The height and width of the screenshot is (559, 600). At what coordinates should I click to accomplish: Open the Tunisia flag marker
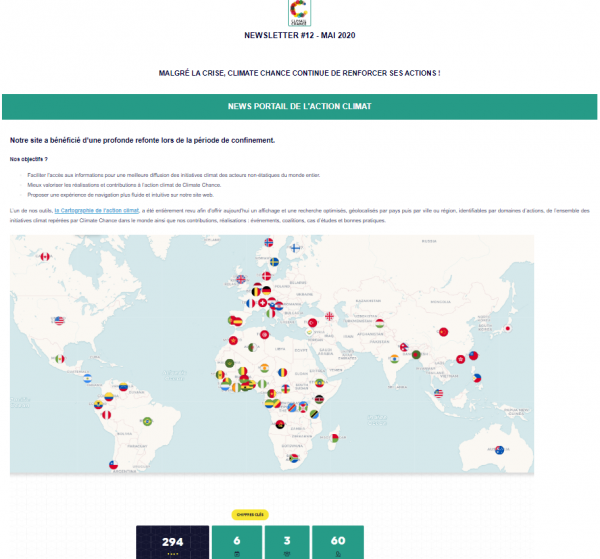(x=264, y=335)
